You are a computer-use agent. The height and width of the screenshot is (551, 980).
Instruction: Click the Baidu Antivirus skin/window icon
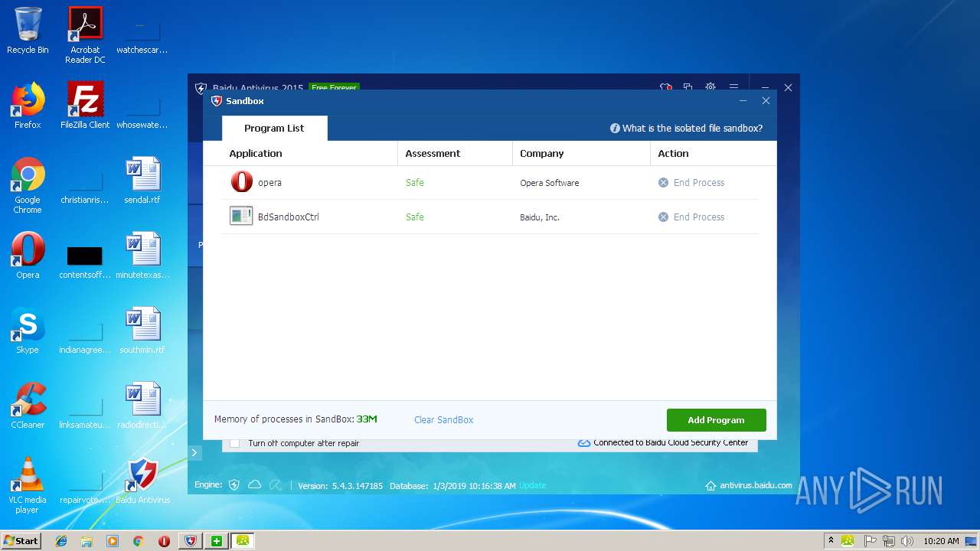(688, 87)
